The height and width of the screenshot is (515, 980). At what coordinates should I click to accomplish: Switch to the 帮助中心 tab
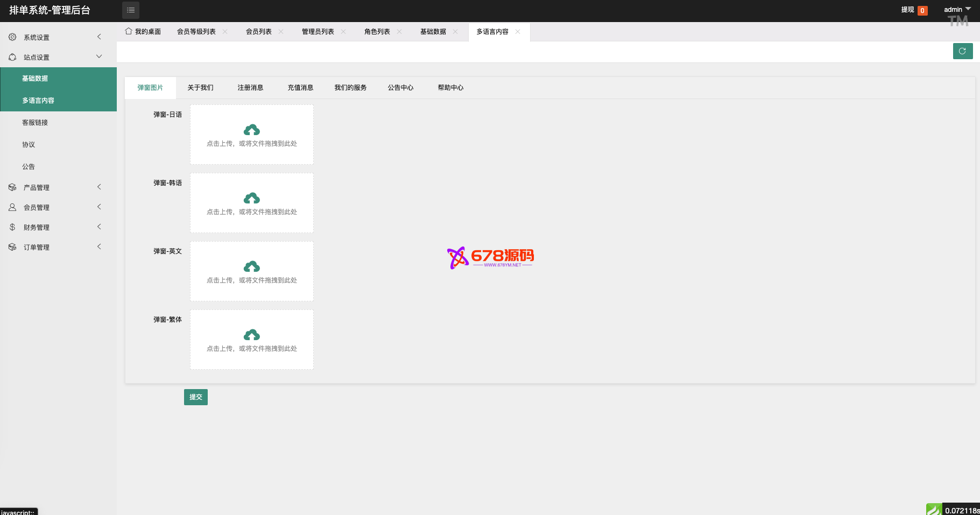tap(450, 88)
